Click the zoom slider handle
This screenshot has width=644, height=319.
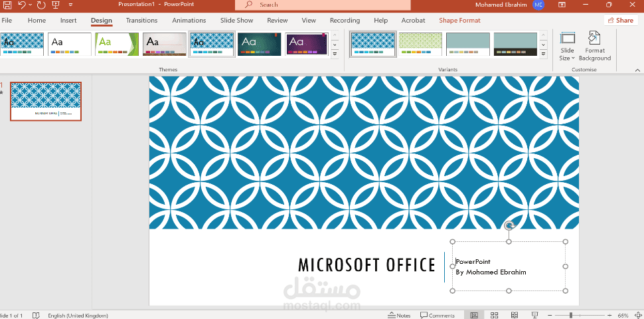[x=571, y=315]
